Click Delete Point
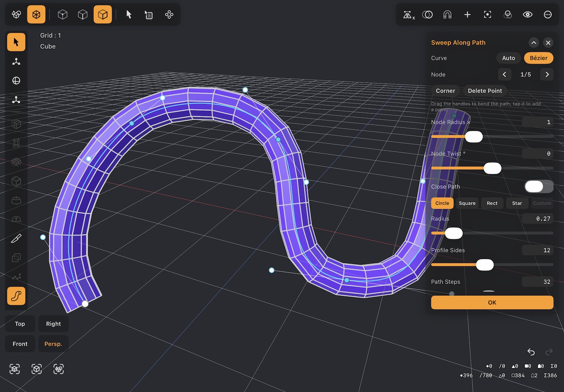Viewport: 564px width, 392px height. [x=485, y=91]
